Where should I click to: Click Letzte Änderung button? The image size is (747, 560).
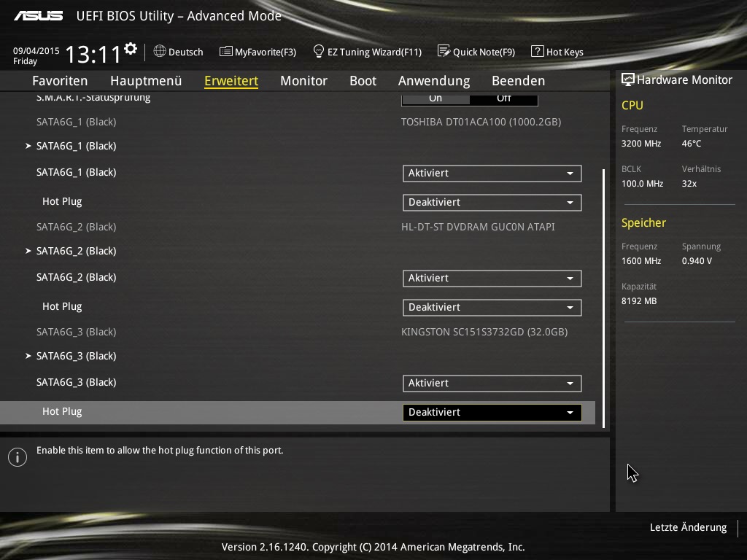[688, 527]
